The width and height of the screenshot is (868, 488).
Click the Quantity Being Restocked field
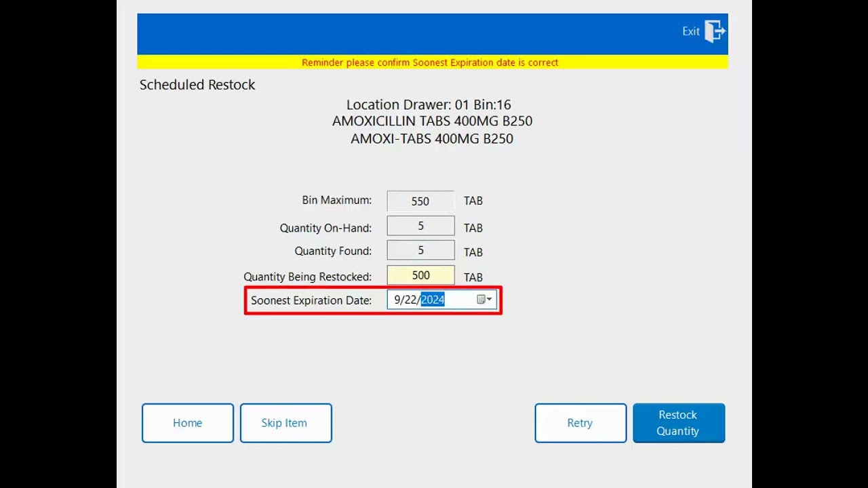coord(420,275)
